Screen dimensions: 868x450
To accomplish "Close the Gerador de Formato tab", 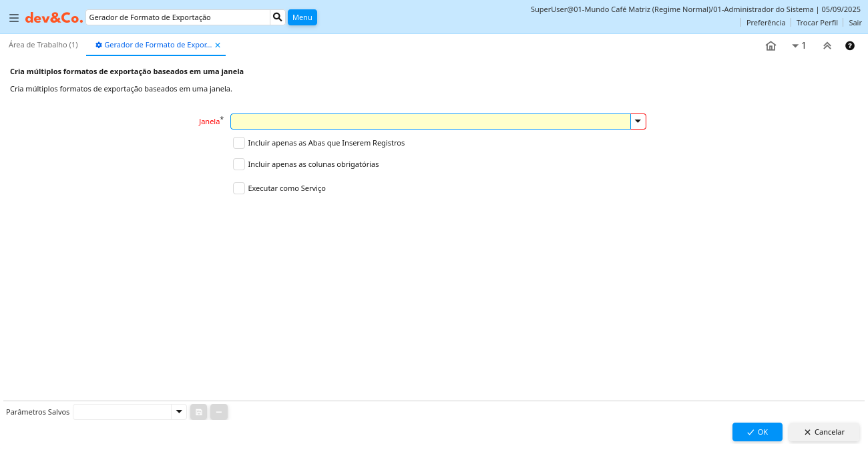I will pyautogui.click(x=218, y=45).
